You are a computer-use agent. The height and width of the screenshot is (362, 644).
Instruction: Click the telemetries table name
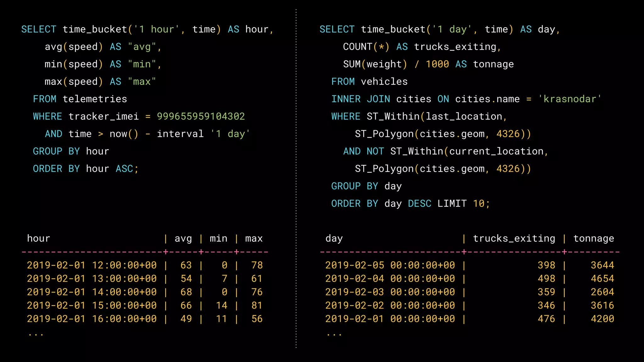(x=95, y=99)
